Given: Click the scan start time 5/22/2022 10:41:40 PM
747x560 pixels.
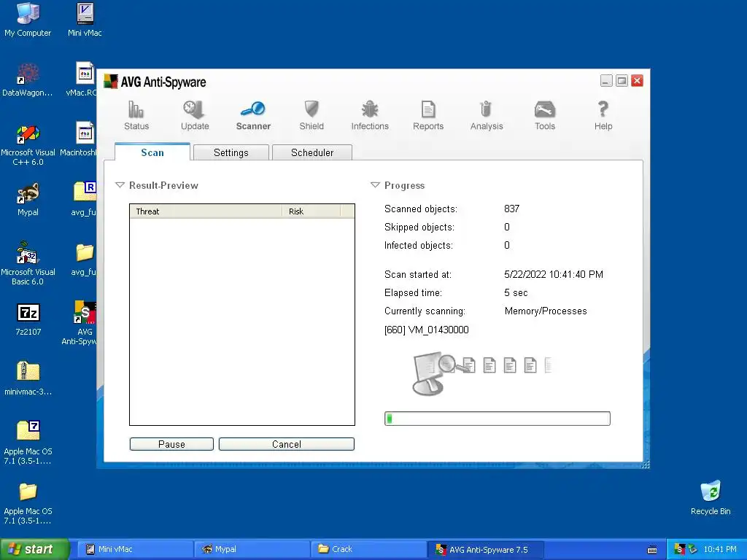Looking at the screenshot, I should [554, 274].
